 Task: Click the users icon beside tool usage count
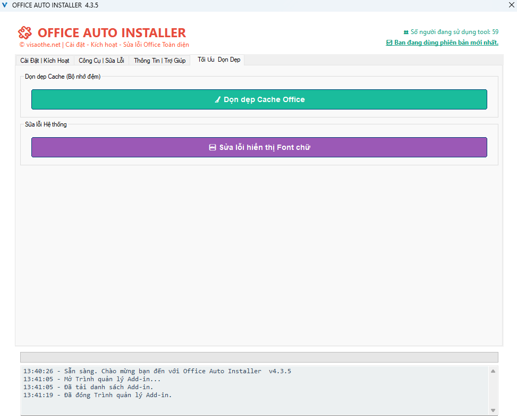pyautogui.click(x=406, y=32)
